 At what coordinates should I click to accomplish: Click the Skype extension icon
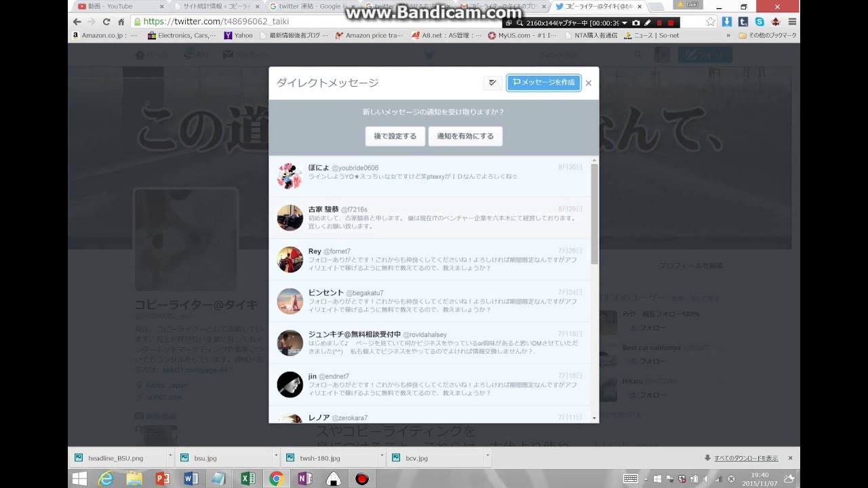coord(759,22)
